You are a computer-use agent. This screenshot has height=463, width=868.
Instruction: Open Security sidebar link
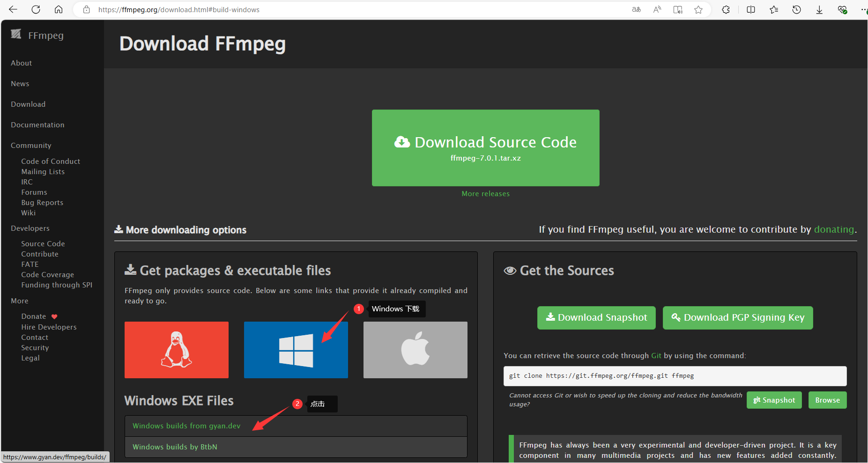(x=35, y=348)
